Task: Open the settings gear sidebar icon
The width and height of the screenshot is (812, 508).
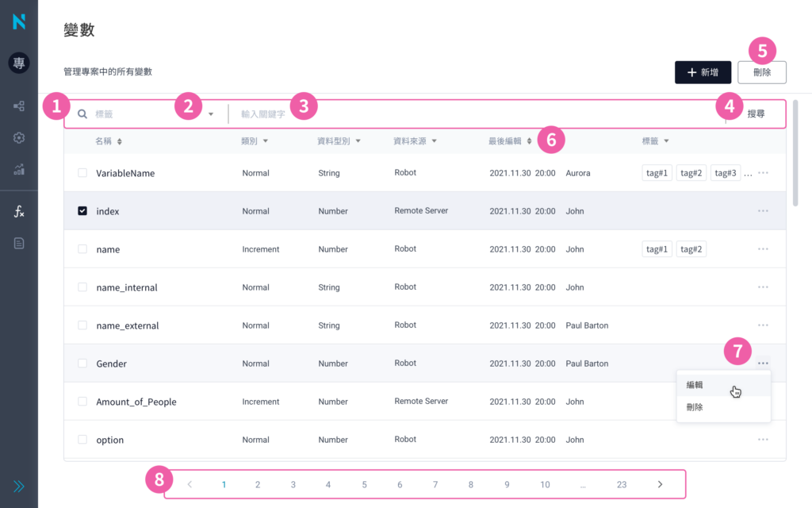Action: (19, 138)
